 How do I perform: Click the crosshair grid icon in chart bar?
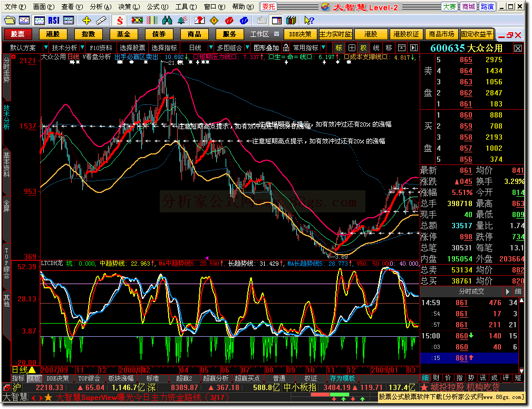coord(352,48)
